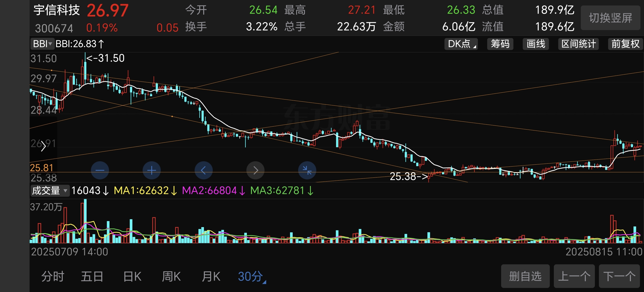Select 月K tab

[211, 276]
